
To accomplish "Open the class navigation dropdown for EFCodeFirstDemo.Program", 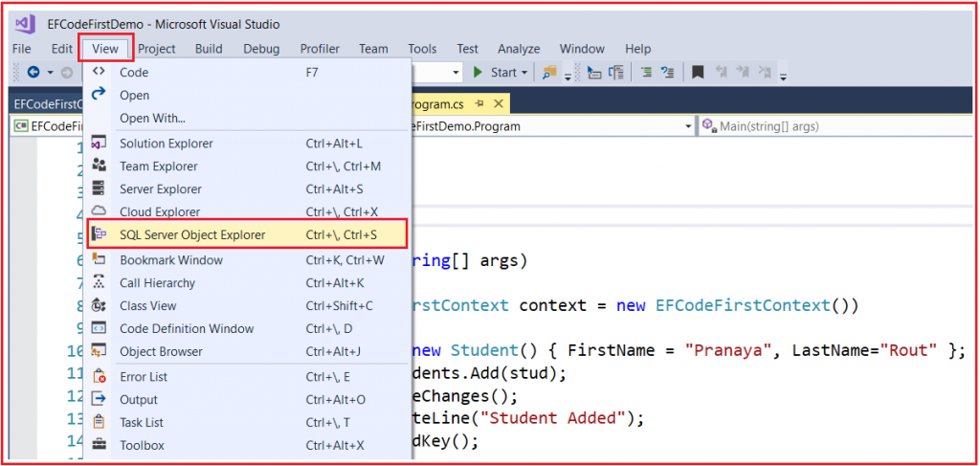I will tap(688, 126).
